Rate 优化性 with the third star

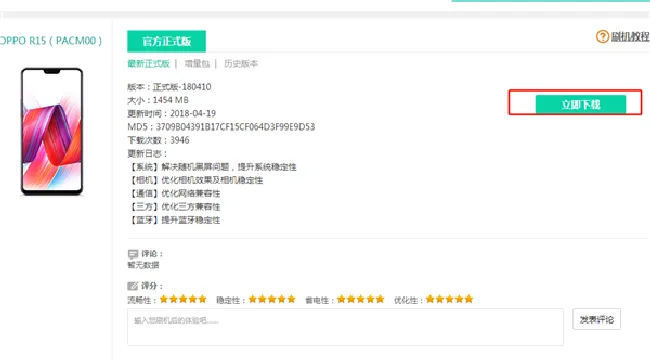(x=449, y=299)
